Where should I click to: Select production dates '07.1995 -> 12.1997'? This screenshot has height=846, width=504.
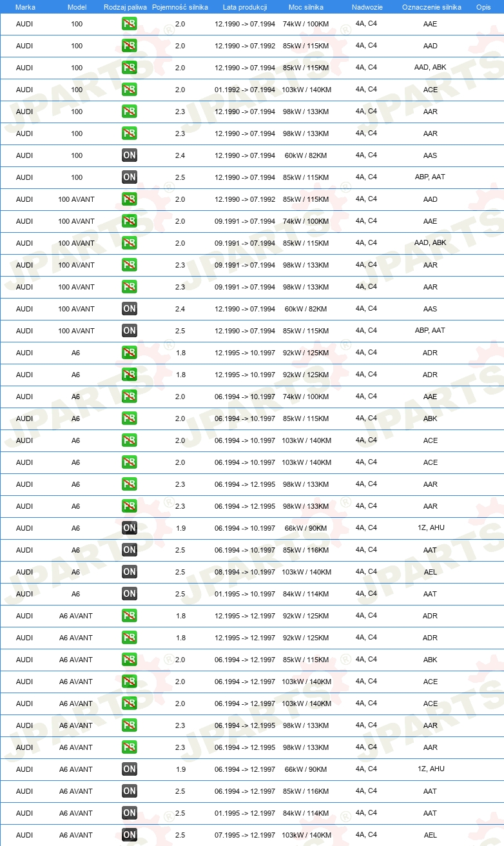(245, 835)
